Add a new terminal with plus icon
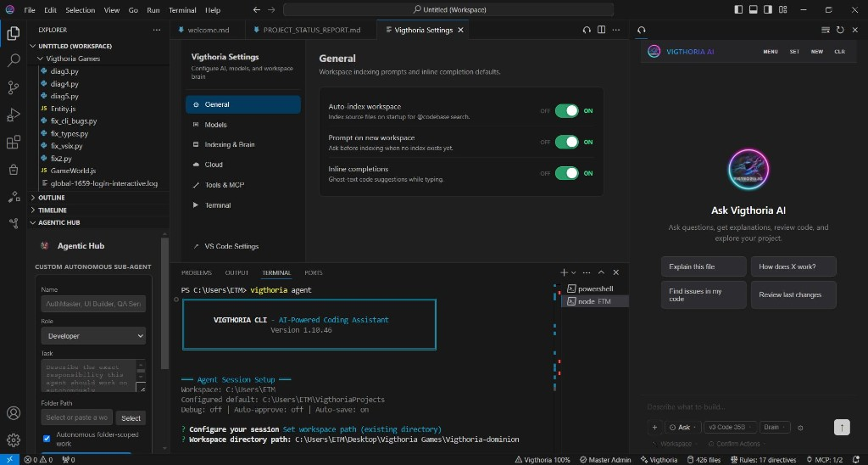Image resolution: width=868 pixels, height=465 pixels. 564,272
